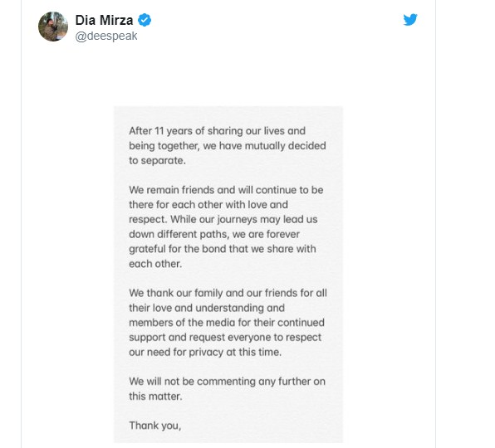
Task: Click the 'each other.' line
Action: 155,264
